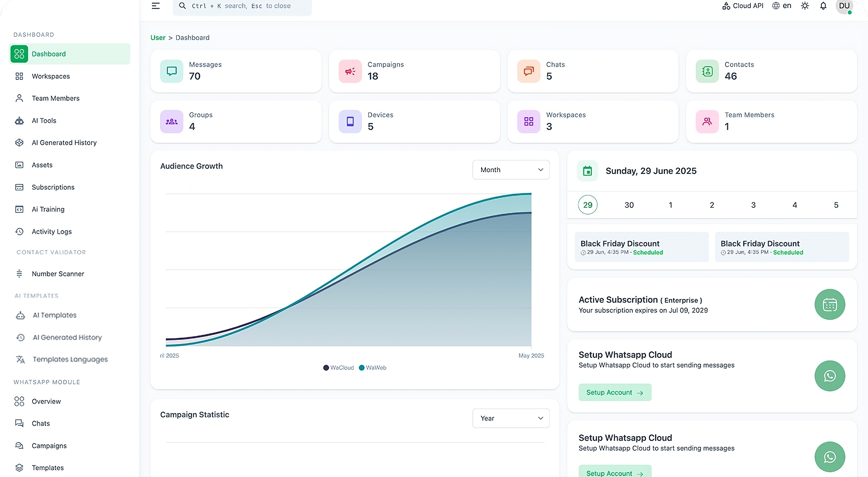Click the Devices card tablet icon
Image resolution: width=868 pixels, height=477 pixels.
tap(350, 122)
